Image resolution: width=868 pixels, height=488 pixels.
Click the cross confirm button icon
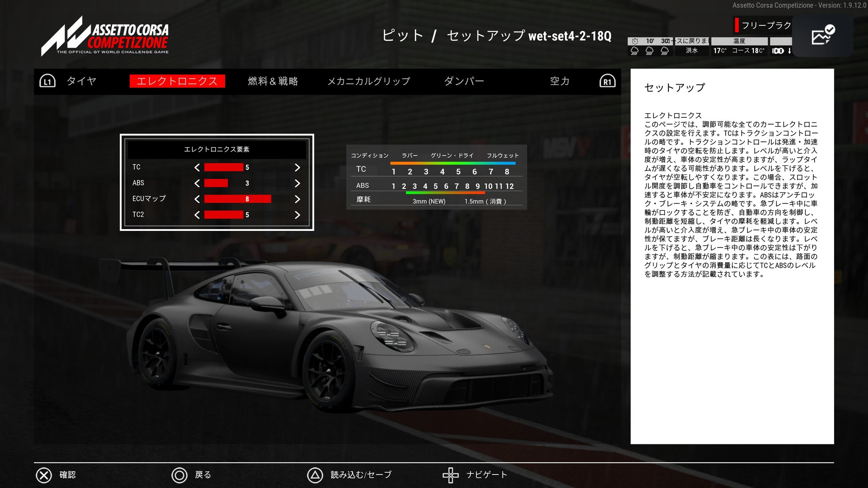44,475
